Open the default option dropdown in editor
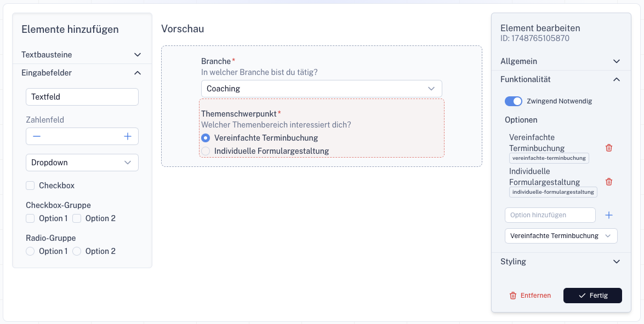This screenshot has height=324, width=644. pyautogui.click(x=561, y=236)
